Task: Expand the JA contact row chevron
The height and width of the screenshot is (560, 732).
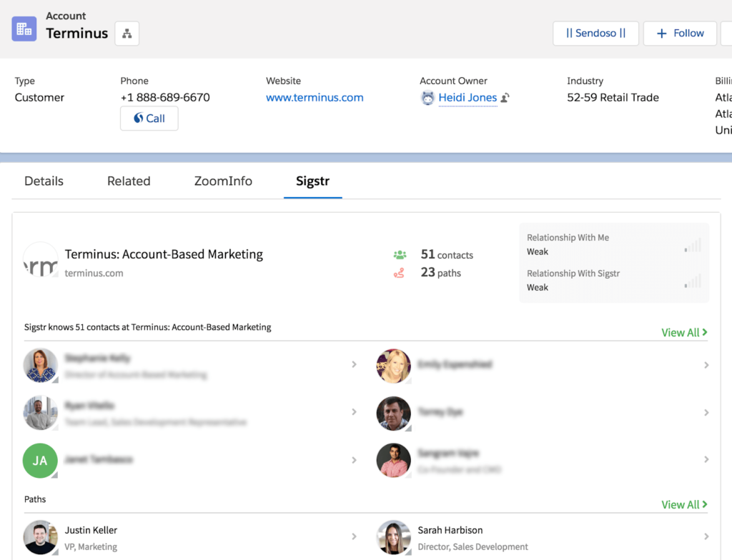Action: click(x=354, y=460)
